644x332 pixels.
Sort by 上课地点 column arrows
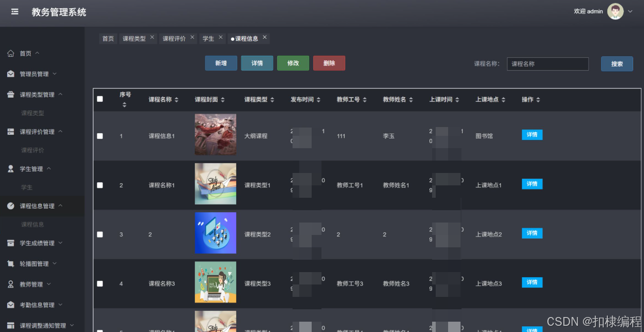pyautogui.click(x=503, y=100)
